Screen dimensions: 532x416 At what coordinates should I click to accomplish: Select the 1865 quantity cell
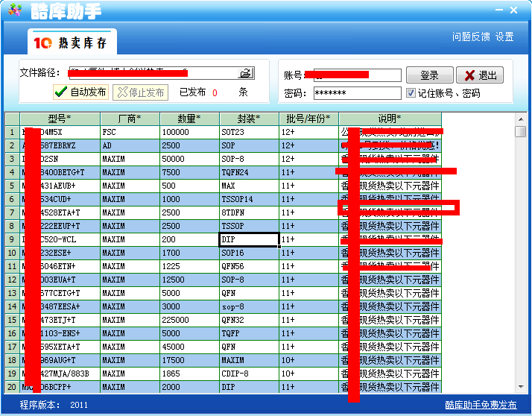tap(190, 374)
